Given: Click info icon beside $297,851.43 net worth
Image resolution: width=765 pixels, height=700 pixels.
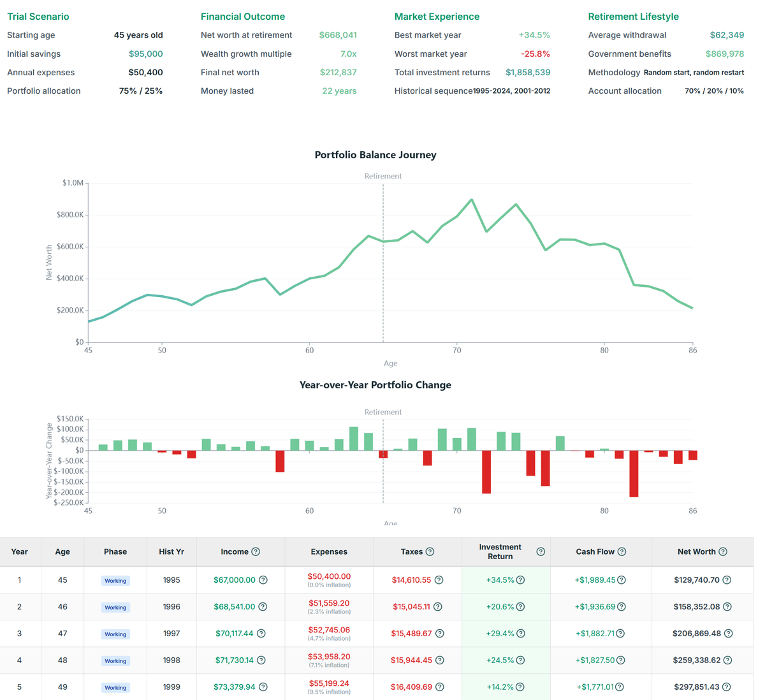Looking at the screenshot, I should (727, 687).
